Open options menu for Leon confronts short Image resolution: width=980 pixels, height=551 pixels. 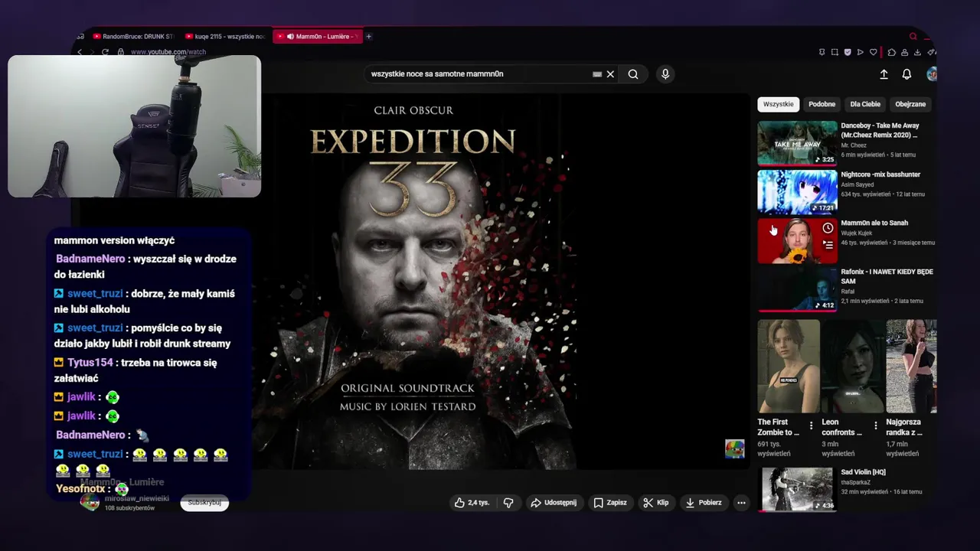pos(875,425)
